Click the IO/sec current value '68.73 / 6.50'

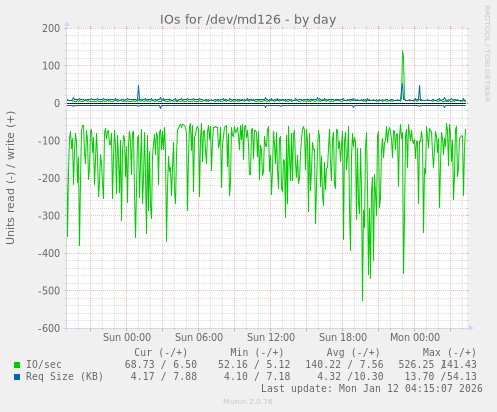point(161,365)
